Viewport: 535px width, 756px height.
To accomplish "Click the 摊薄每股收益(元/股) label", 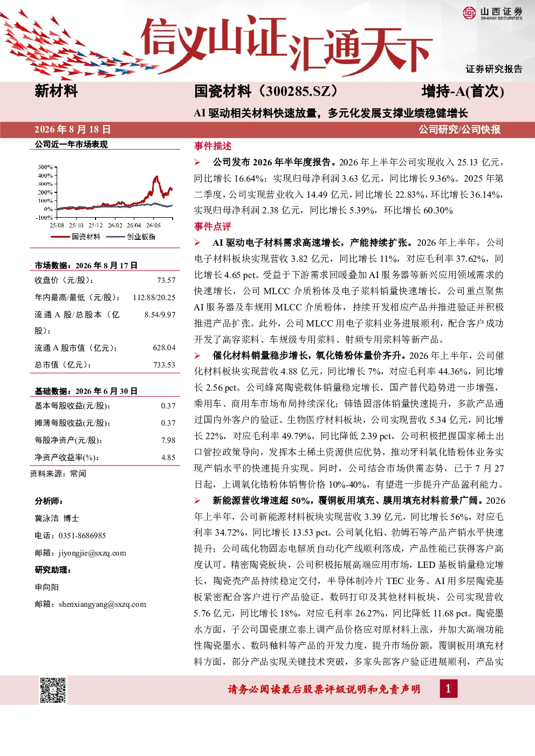I will [72, 423].
